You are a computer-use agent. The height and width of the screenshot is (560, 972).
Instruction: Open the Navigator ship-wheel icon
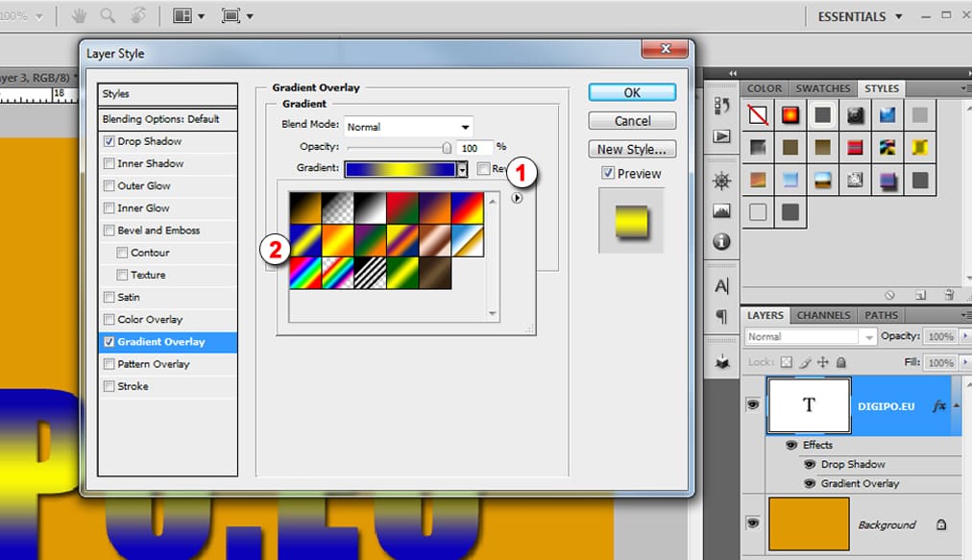(x=721, y=182)
